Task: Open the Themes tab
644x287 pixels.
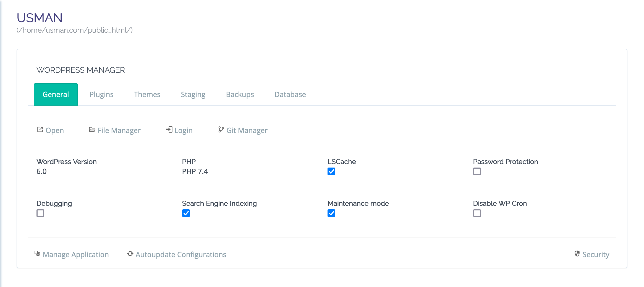Action: (147, 94)
